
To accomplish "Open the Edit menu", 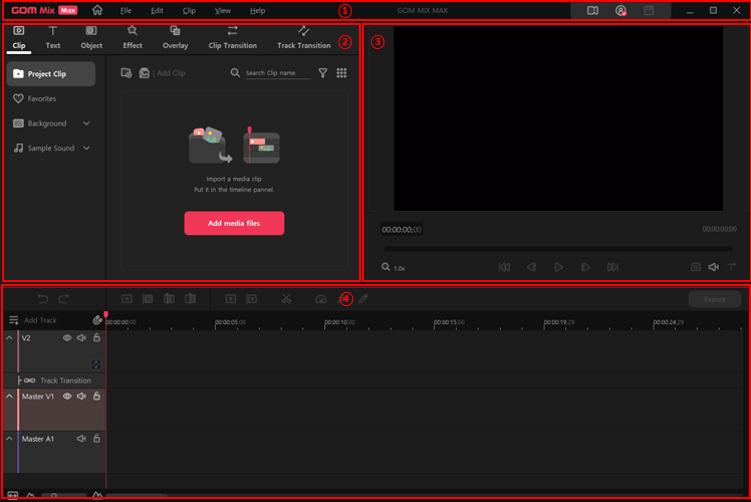I will 157,10.
